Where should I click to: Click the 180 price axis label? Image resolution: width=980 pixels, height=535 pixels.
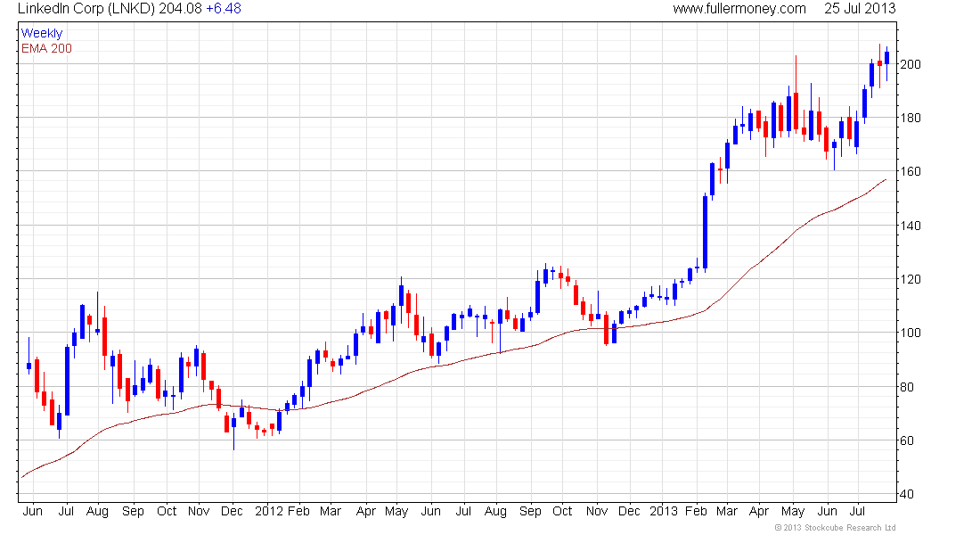[910, 118]
